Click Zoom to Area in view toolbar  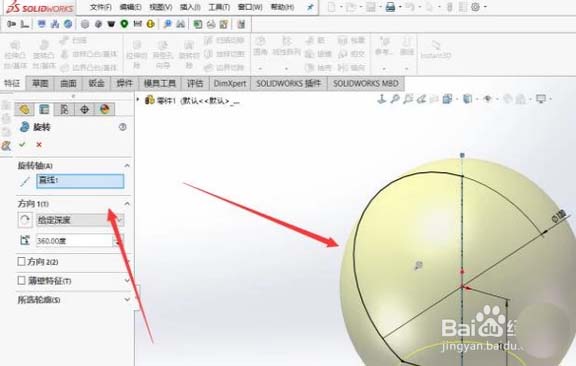coord(395,98)
